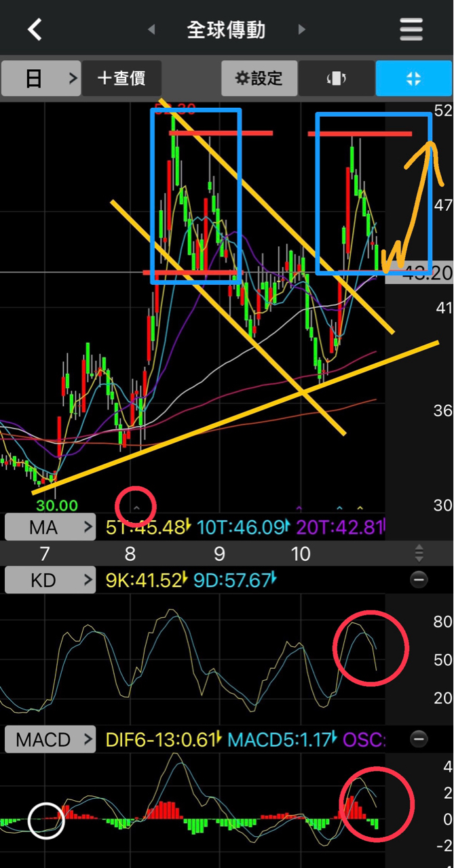Toggle the crosshair fullscreen button

tap(413, 78)
